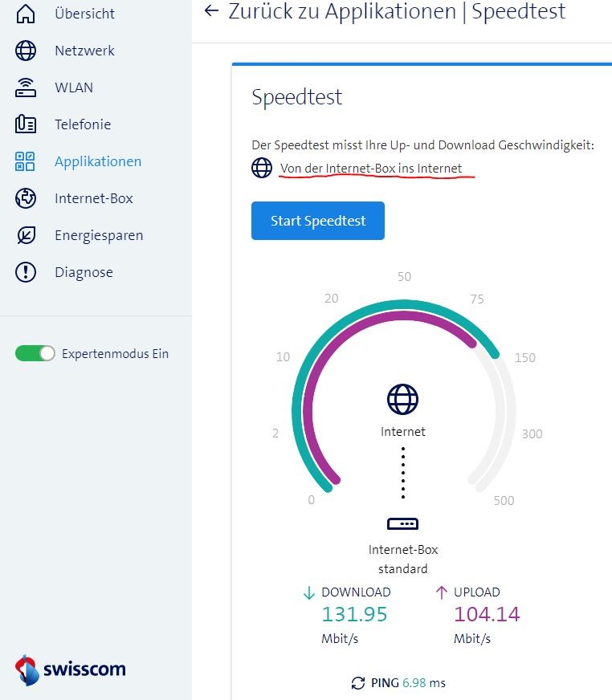The image size is (612, 700).
Task: Open Internet-Box via its sidebar icon
Action: 26,198
